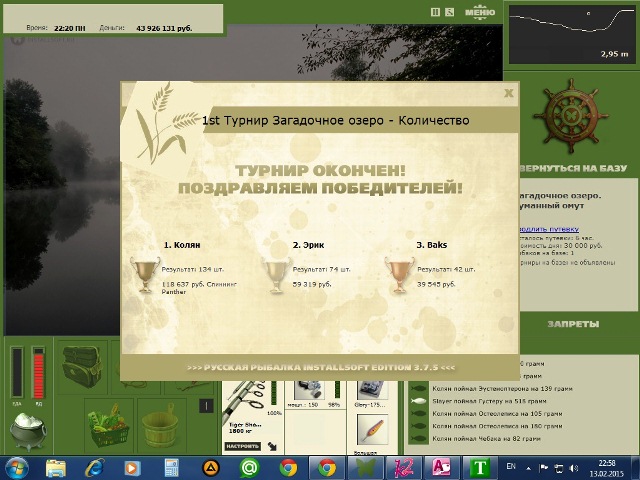
Task: Open the МЕНЮ game menu
Action: [x=480, y=12]
